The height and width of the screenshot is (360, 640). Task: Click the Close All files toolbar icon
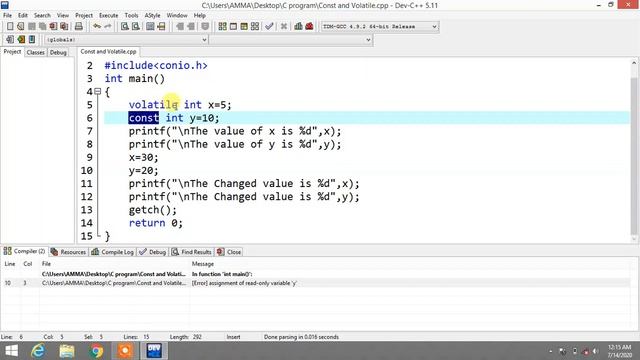click(x=64, y=27)
